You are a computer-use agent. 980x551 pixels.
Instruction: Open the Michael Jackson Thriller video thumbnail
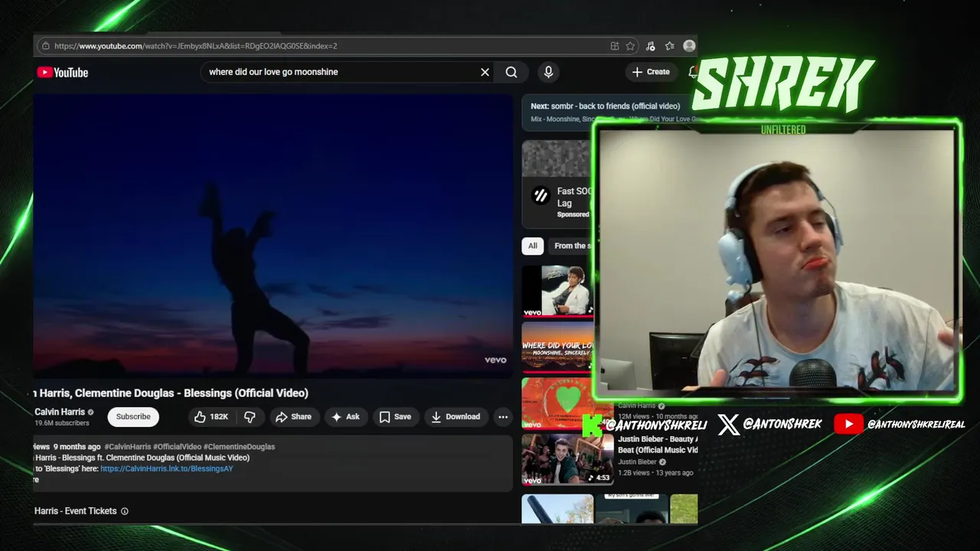click(557, 292)
